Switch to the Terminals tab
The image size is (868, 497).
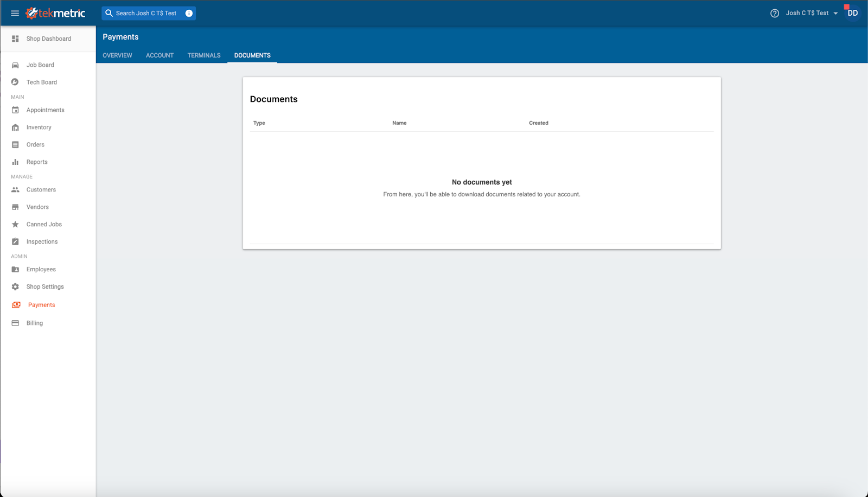(204, 55)
